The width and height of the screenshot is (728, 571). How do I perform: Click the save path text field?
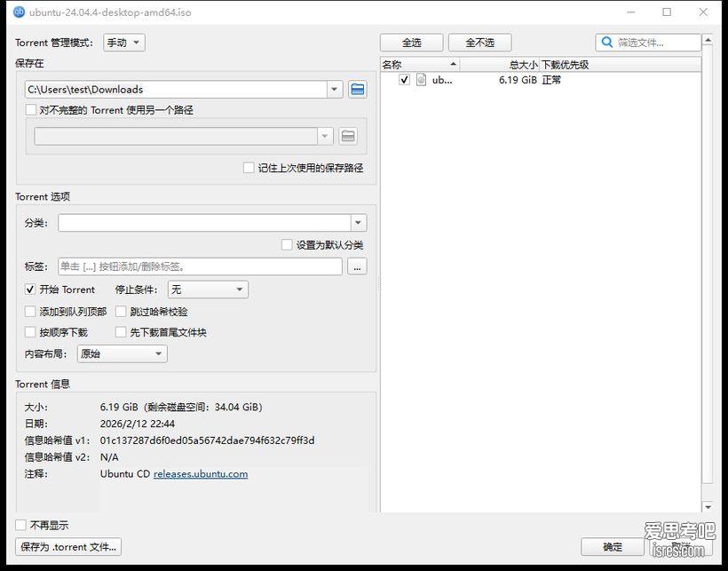(177, 89)
